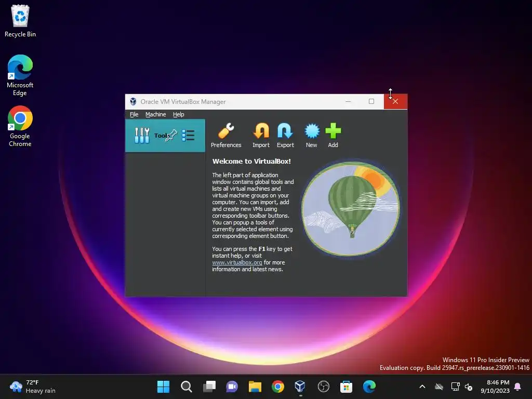Minimize the VirtualBox Manager window
This screenshot has height=399, width=532.
click(x=348, y=101)
